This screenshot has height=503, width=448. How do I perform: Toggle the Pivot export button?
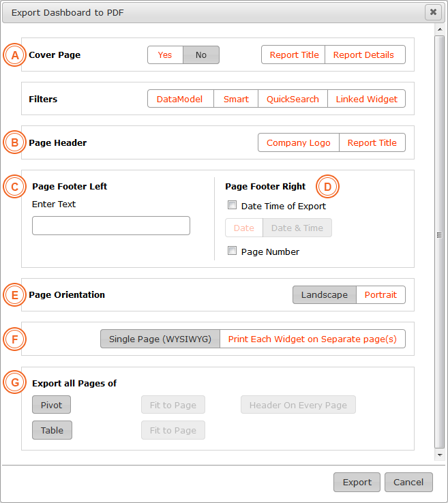pos(51,405)
